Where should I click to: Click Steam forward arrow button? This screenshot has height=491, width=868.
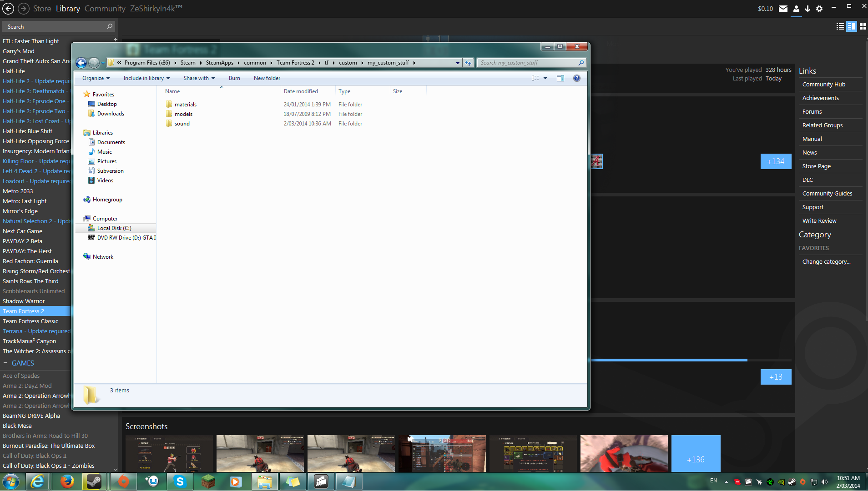pos(24,8)
